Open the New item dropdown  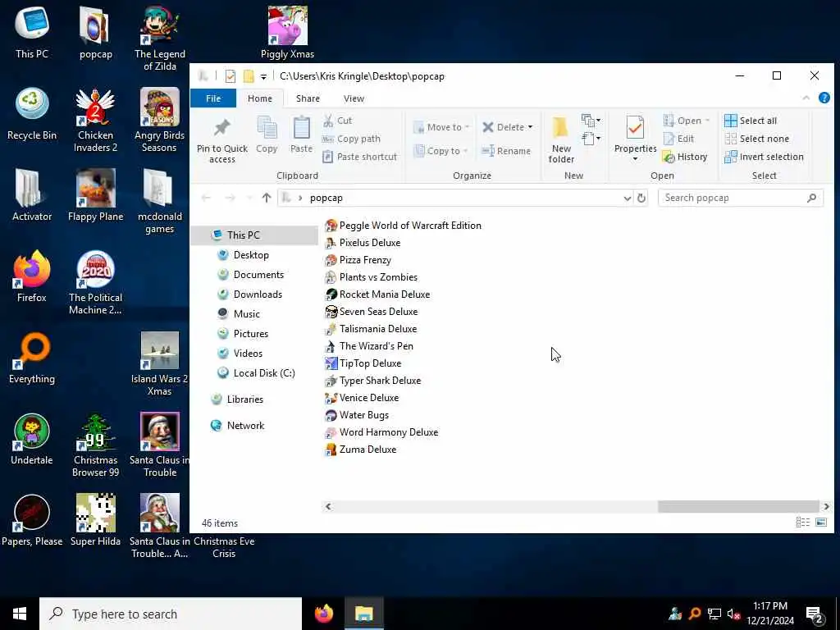point(591,120)
